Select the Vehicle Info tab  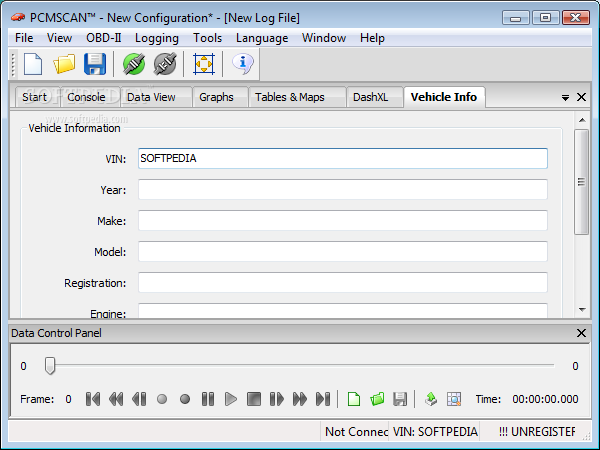pyautogui.click(x=444, y=97)
